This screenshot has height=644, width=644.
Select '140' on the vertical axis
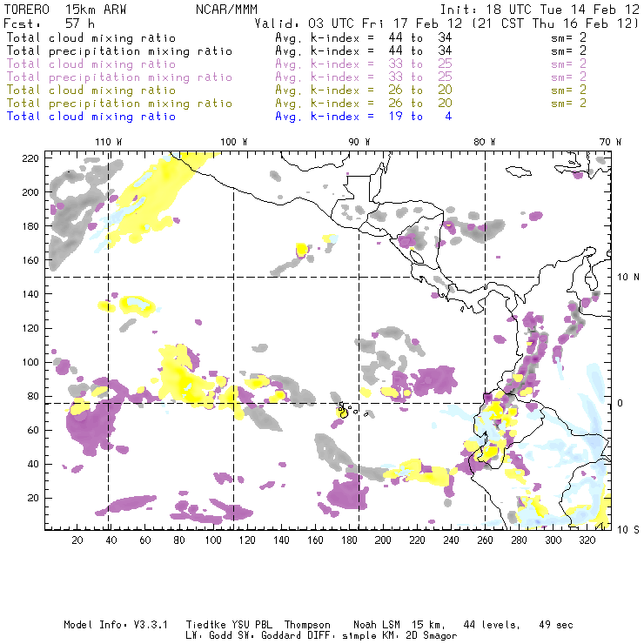(30, 294)
